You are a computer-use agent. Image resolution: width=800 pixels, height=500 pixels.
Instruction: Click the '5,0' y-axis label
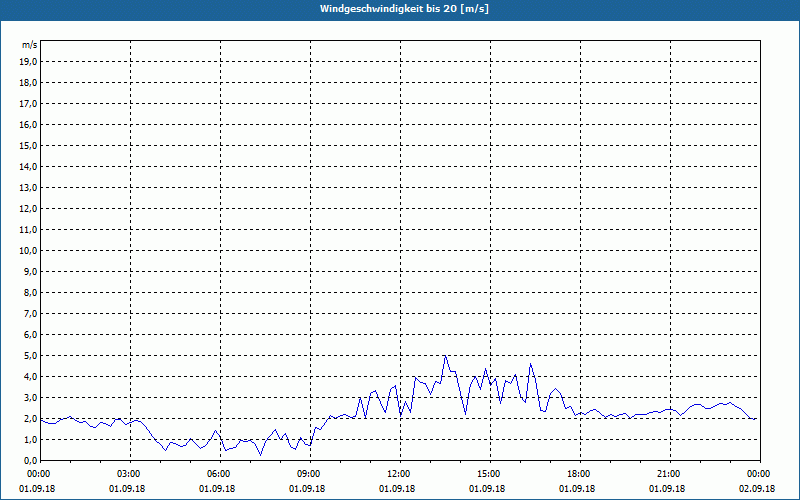(x=30, y=355)
